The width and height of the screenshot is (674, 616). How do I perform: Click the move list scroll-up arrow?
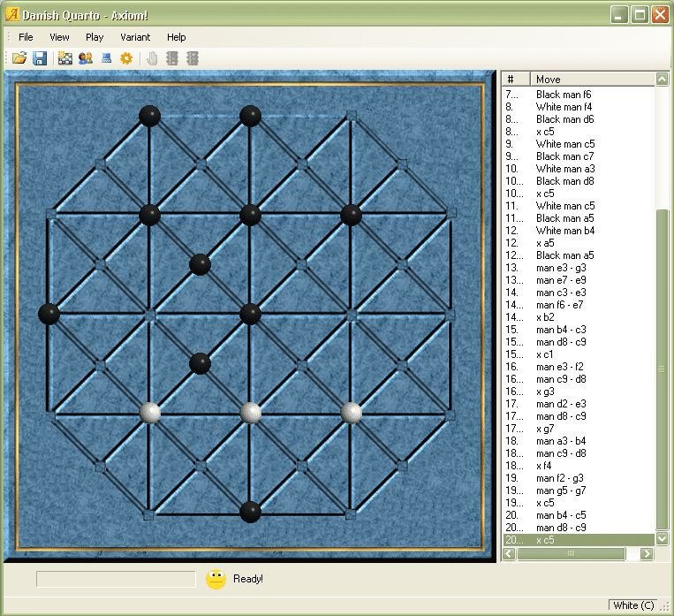(x=662, y=80)
